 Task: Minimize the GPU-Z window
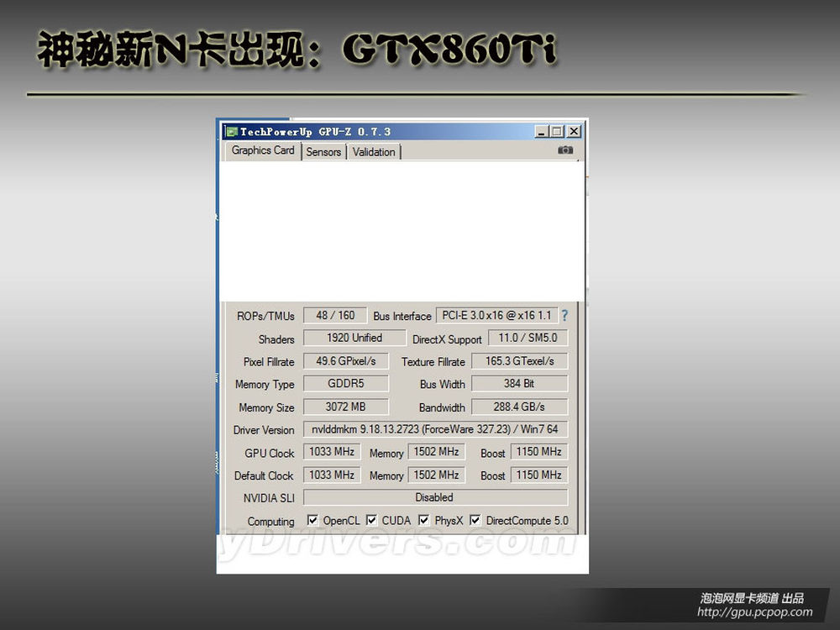pos(541,131)
